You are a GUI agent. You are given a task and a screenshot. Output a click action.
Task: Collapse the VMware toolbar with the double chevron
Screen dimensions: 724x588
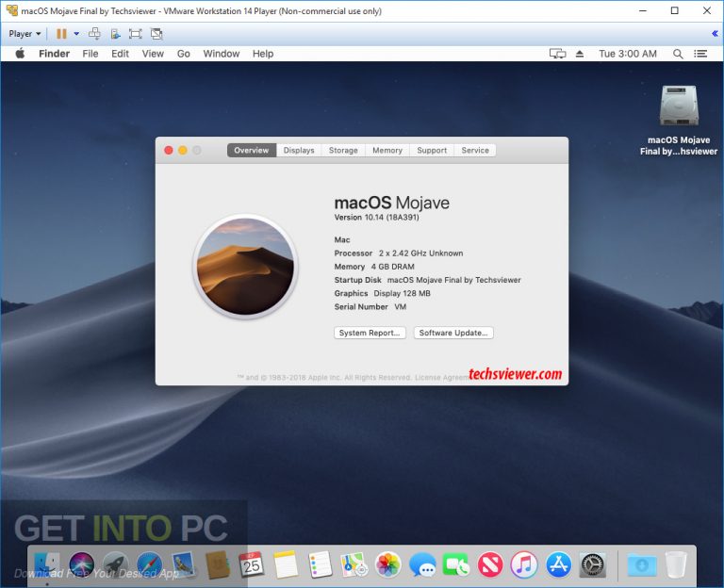point(715,33)
